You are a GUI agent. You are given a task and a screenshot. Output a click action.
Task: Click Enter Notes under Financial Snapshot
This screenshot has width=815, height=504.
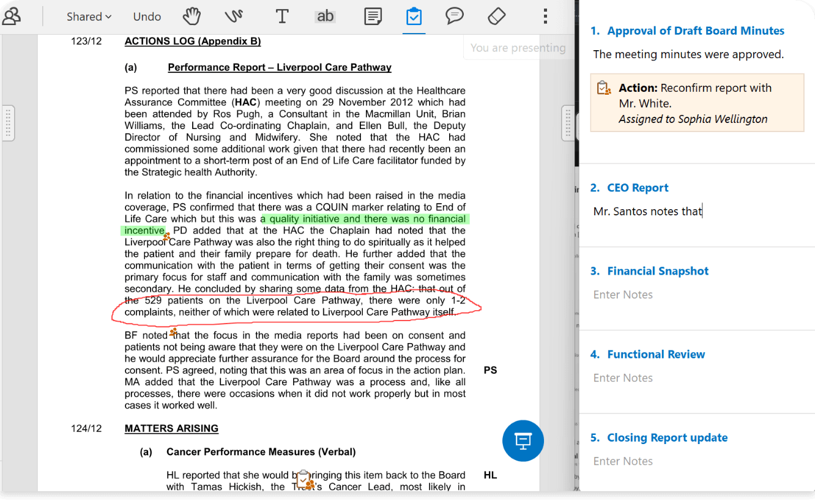pyautogui.click(x=623, y=295)
